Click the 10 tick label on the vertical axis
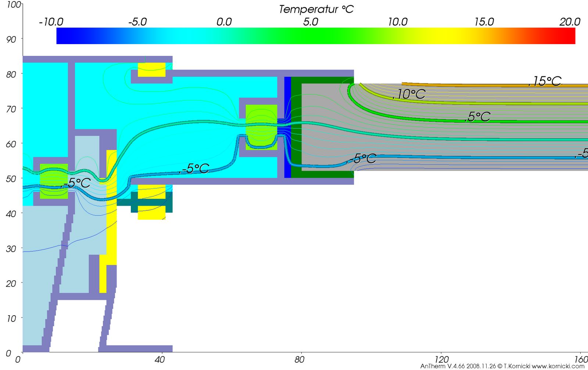 click(x=11, y=318)
